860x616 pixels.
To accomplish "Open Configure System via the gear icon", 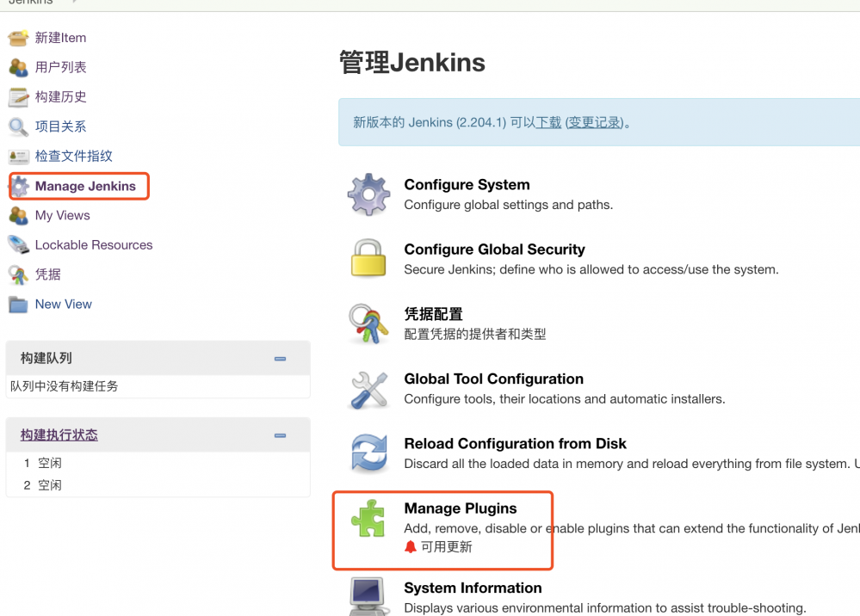I will tap(368, 194).
